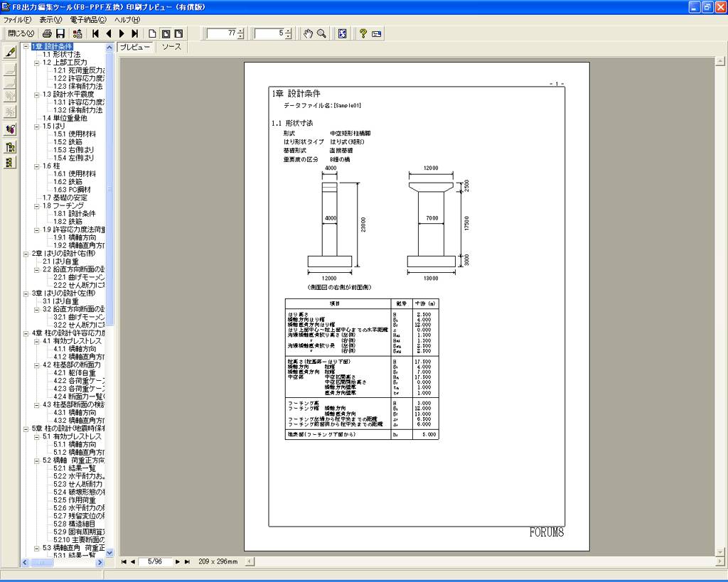Collapse the 2章 はりの設計(右側) chapter node
Viewport: 728px width, 582px height.
point(26,254)
